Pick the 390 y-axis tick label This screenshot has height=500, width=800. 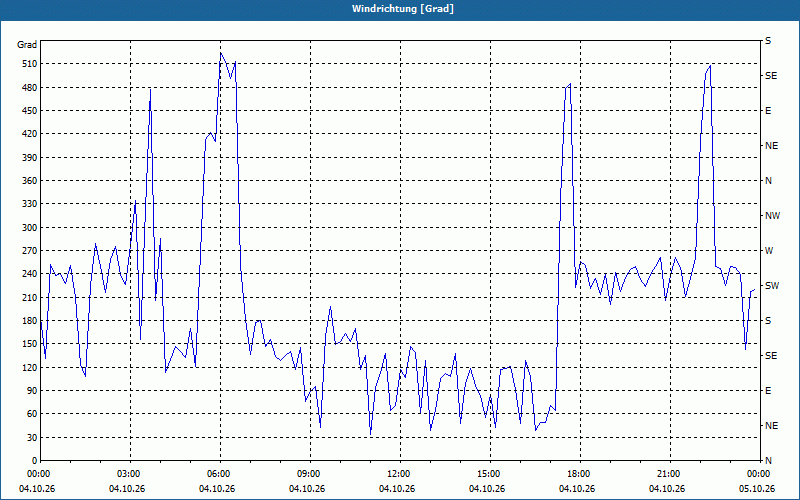click(29, 158)
